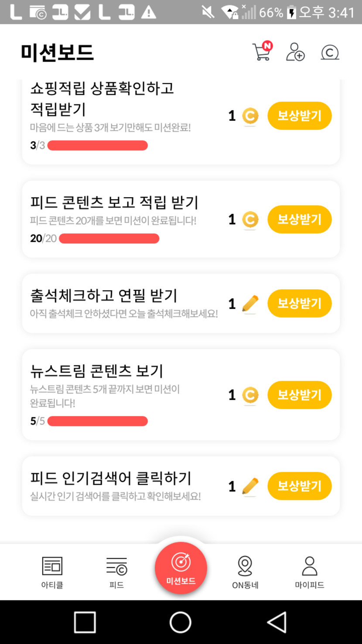Tap the coin icon on 뉴스트림 mission
Viewport: 362px width, 644px height.
point(250,395)
